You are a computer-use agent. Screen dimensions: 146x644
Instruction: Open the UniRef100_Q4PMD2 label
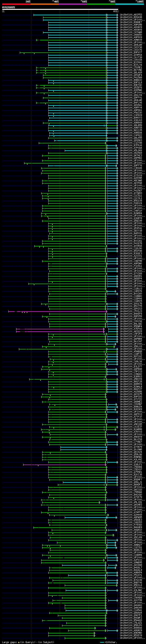click(x=131, y=158)
